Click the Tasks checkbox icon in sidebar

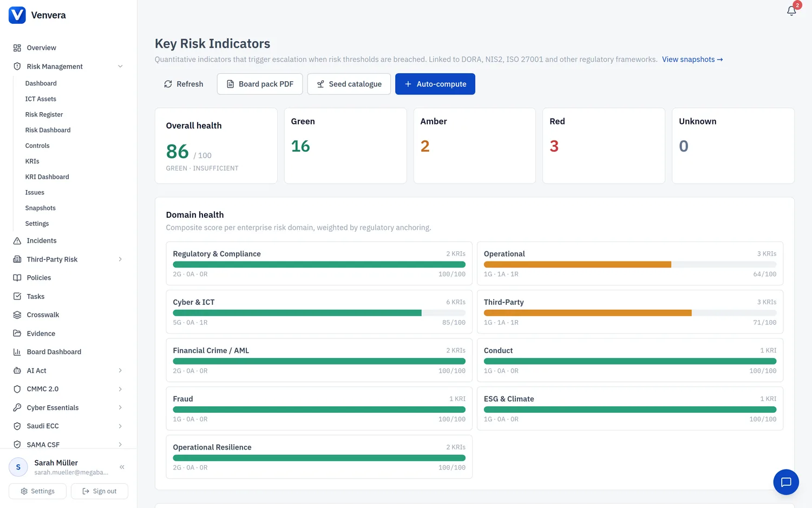point(17,296)
